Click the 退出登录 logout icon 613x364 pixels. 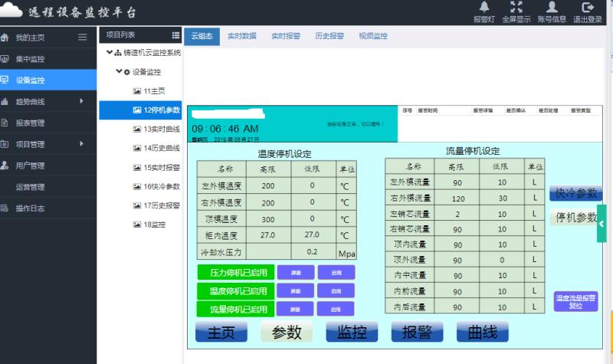point(588,7)
